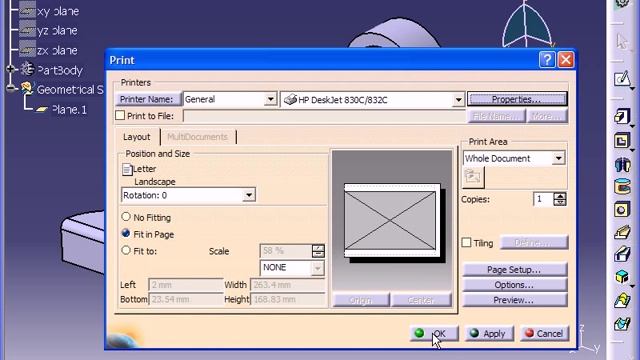Select the Pocket tool icon

pos(622,141)
